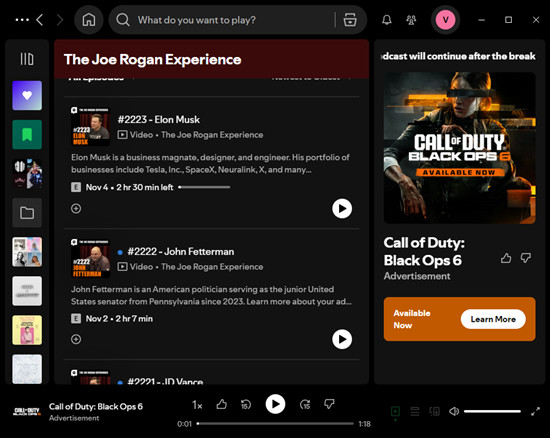Open the notifications bell

(387, 20)
